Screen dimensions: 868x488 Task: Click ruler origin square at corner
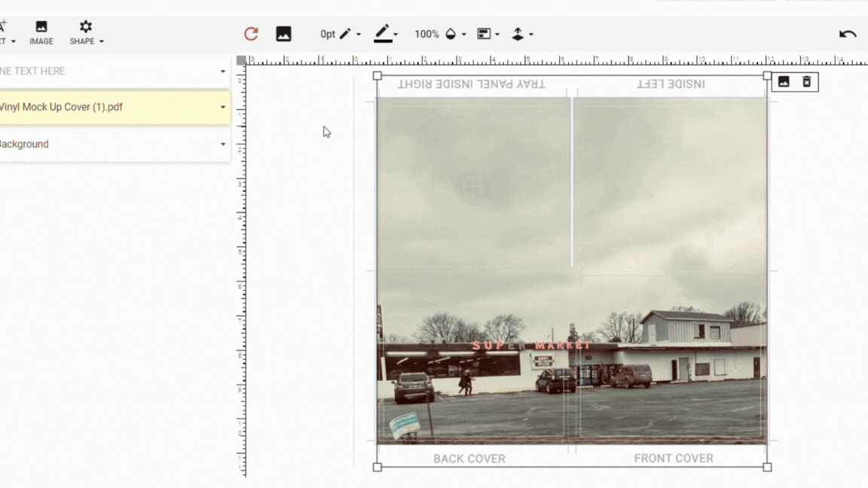pyautogui.click(x=241, y=59)
